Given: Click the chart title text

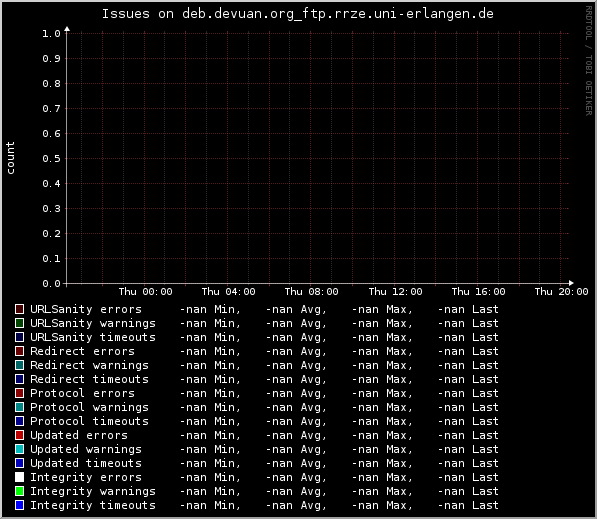Looking at the screenshot, I should [298, 14].
